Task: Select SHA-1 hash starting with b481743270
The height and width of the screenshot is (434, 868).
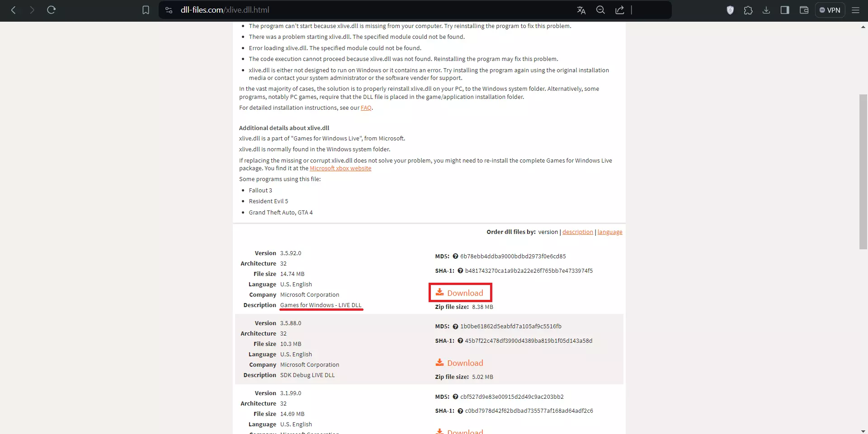Action: click(529, 271)
